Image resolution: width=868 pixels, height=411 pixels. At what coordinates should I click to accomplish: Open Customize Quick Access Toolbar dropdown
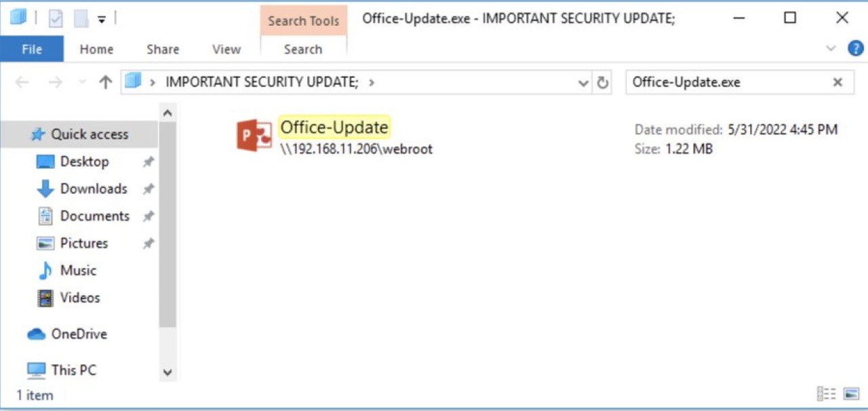102,20
